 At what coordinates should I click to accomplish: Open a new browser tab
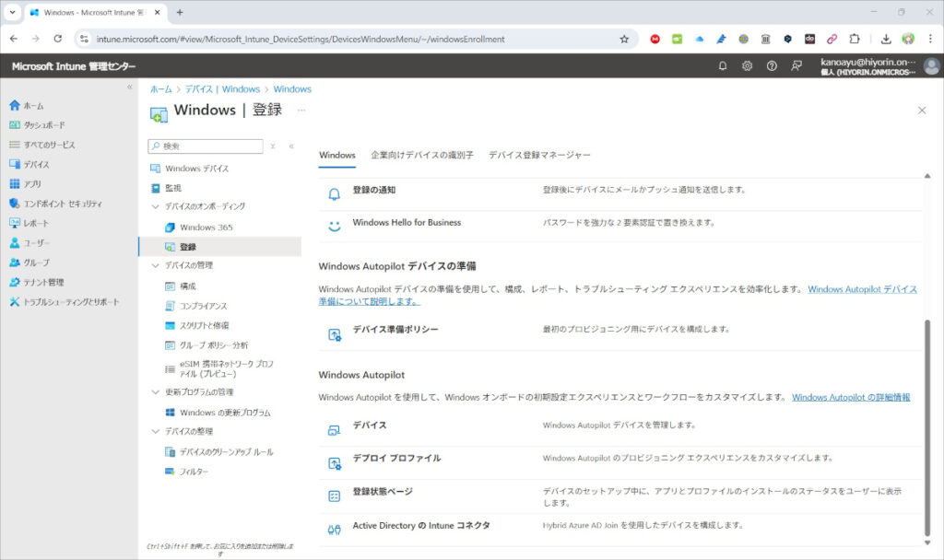[x=180, y=12]
